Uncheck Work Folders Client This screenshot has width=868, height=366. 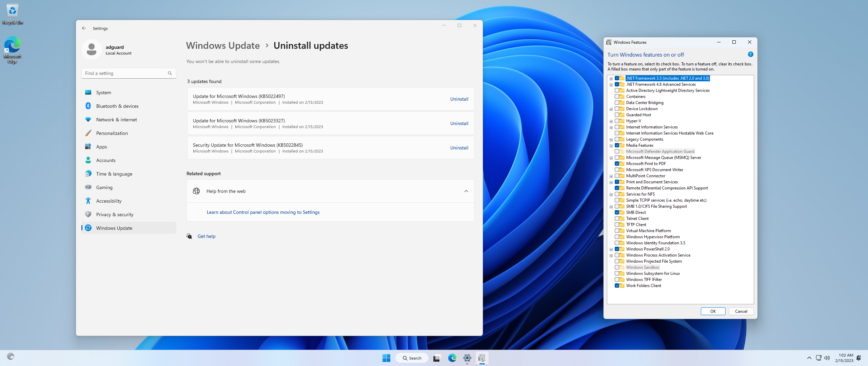617,286
